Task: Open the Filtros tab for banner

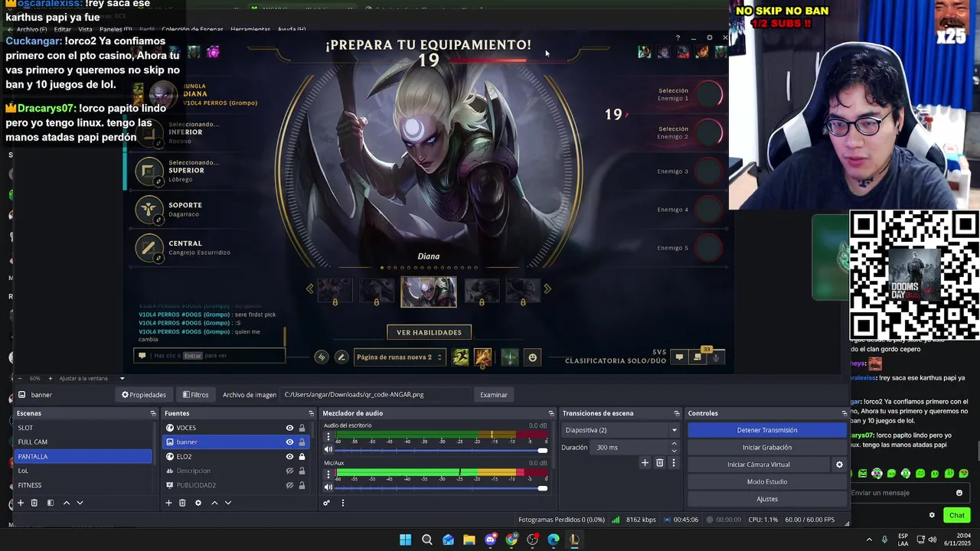Action: tap(195, 395)
